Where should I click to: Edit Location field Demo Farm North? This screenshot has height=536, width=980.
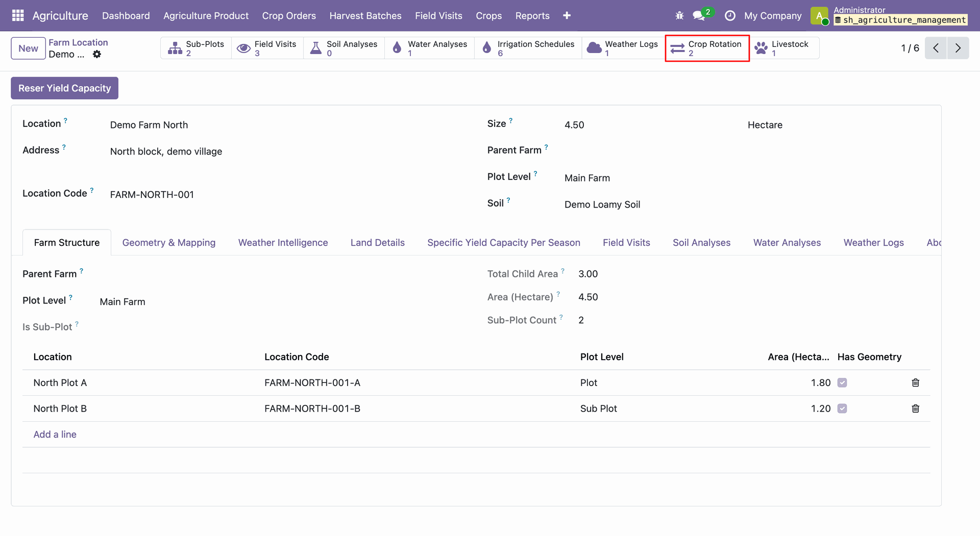287,125
